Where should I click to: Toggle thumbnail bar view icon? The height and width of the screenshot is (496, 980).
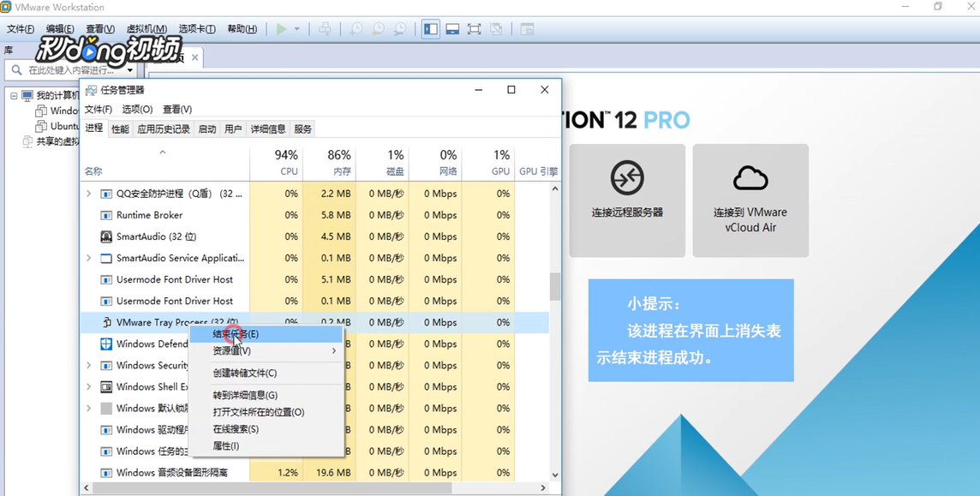pos(452,29)
